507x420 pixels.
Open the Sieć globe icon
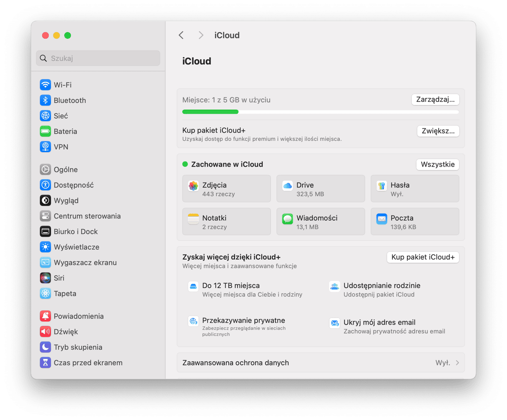[x=45, y=115]
